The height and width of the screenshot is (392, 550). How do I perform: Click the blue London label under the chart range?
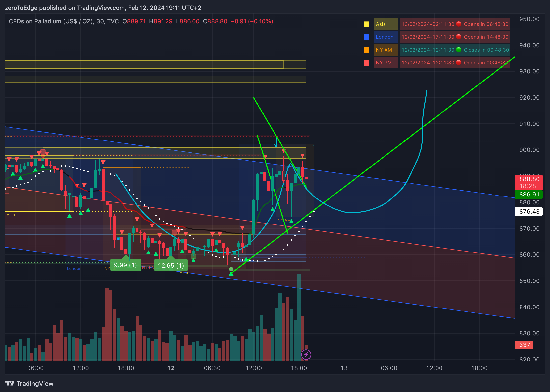(74, 268)
